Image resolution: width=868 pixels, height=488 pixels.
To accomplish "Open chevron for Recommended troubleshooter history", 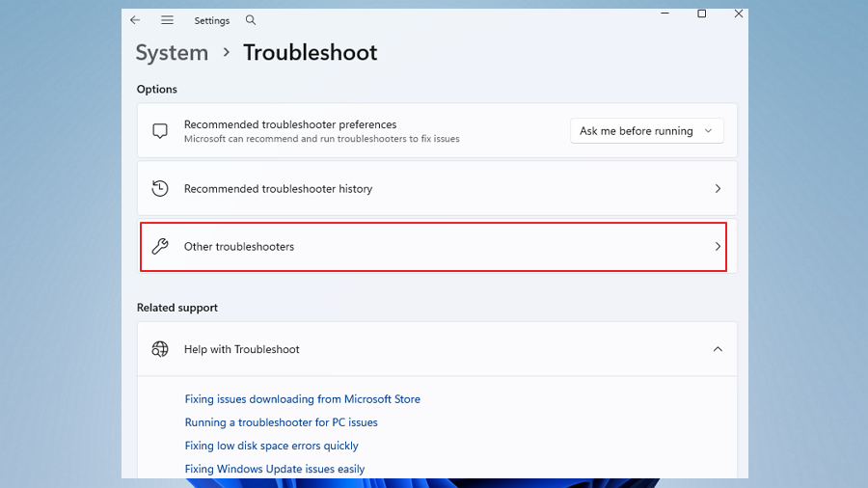I will pos(718,189).
